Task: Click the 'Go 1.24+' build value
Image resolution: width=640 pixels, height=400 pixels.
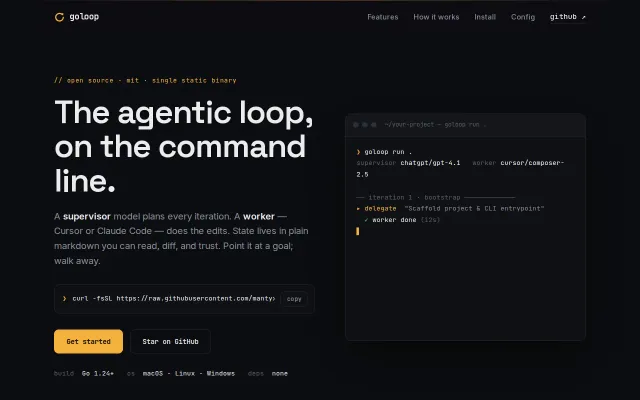Action: tap(98, 373)
